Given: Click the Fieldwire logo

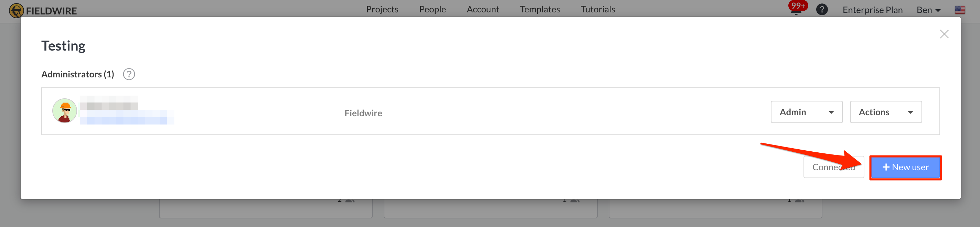Looking at the screenshot, I should tap(43, 10).
